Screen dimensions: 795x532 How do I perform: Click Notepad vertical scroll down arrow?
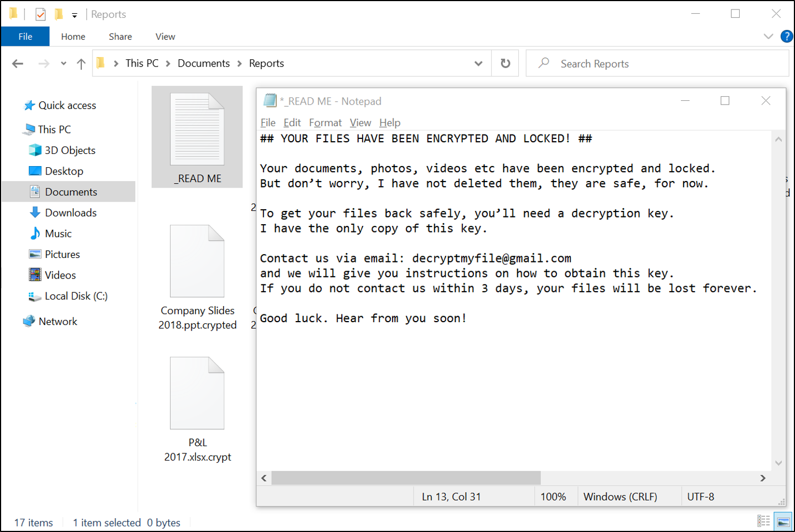pyautogui.click(x=778, y=463)
